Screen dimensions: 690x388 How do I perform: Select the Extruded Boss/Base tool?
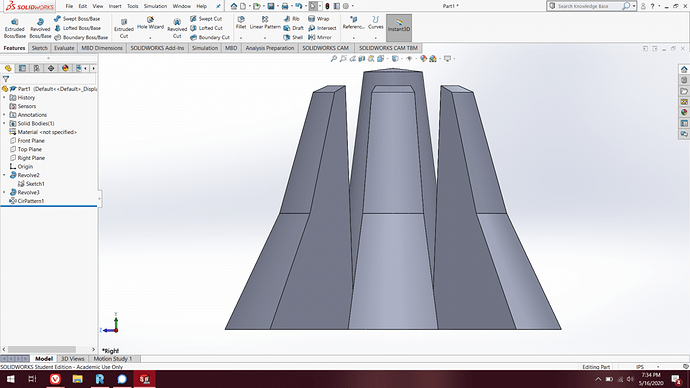15,29
